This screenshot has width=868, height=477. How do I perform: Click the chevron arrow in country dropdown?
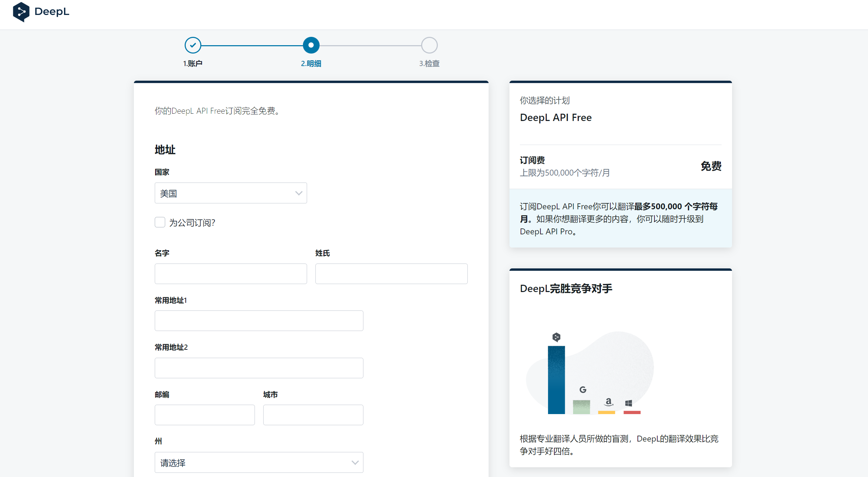pyautogui.click(x=299, y=193)
